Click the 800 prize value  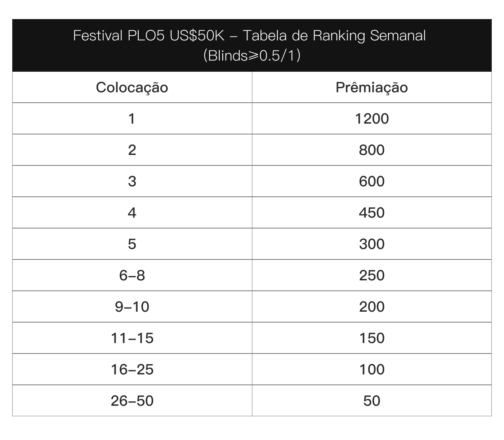click(x=372, y=150)
